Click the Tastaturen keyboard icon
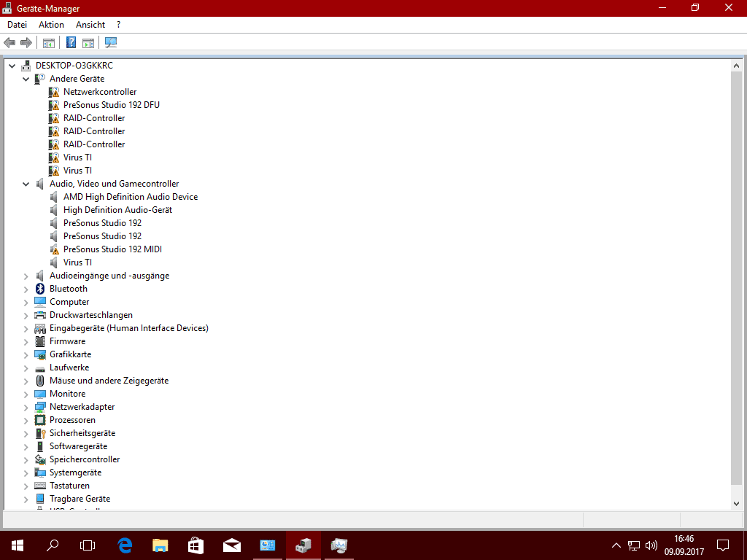 coord(40,486)
